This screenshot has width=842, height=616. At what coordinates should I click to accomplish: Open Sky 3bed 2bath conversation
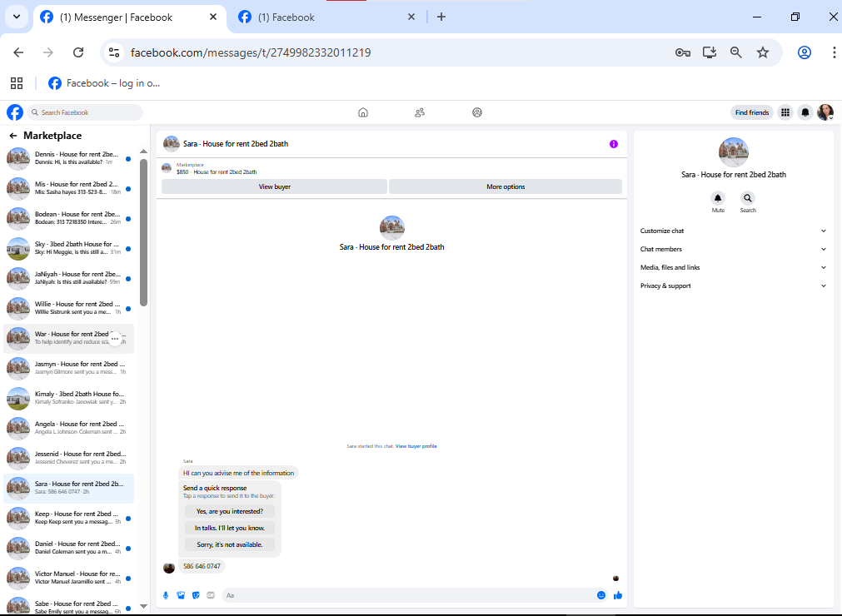point(69,248)
